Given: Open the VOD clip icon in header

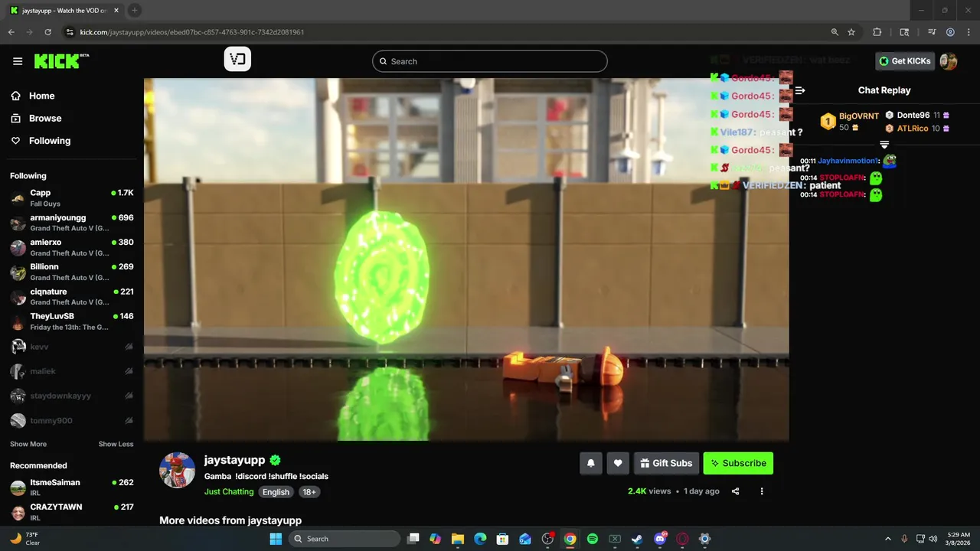Looking at the screenshot, I should (x=237, y=59).
